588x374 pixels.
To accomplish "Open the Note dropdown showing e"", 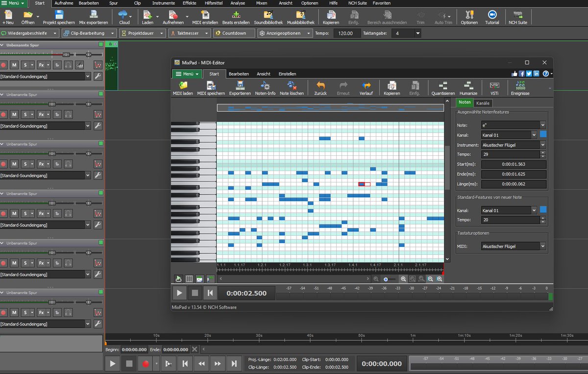I will 513,125.
